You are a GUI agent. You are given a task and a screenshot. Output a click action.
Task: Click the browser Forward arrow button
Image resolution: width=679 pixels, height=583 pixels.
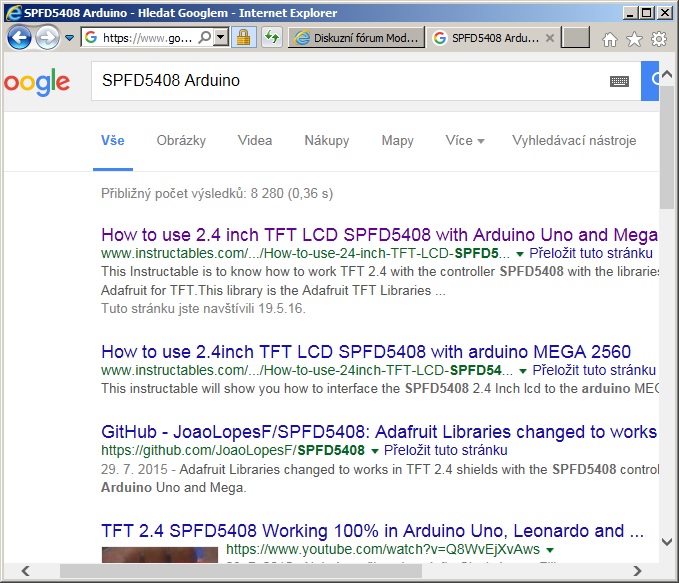(47, 38)
